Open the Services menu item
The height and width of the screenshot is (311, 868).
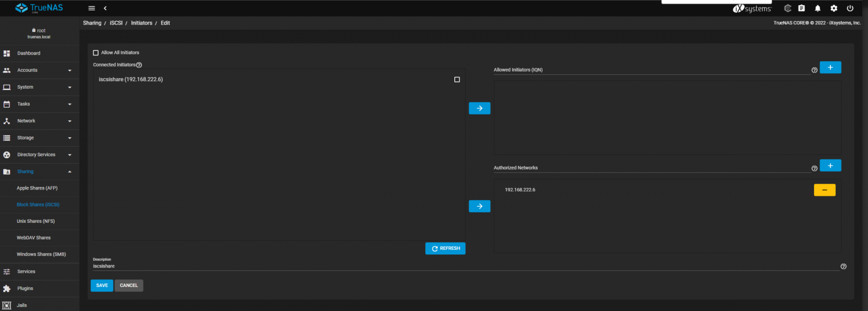tap(26, 272)
